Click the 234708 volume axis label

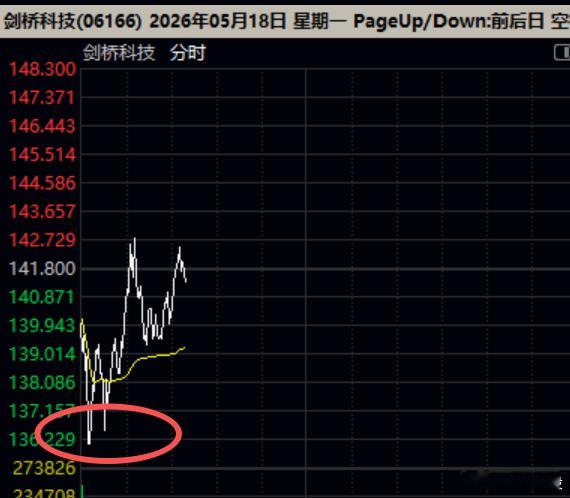click(x=44, y=493)
